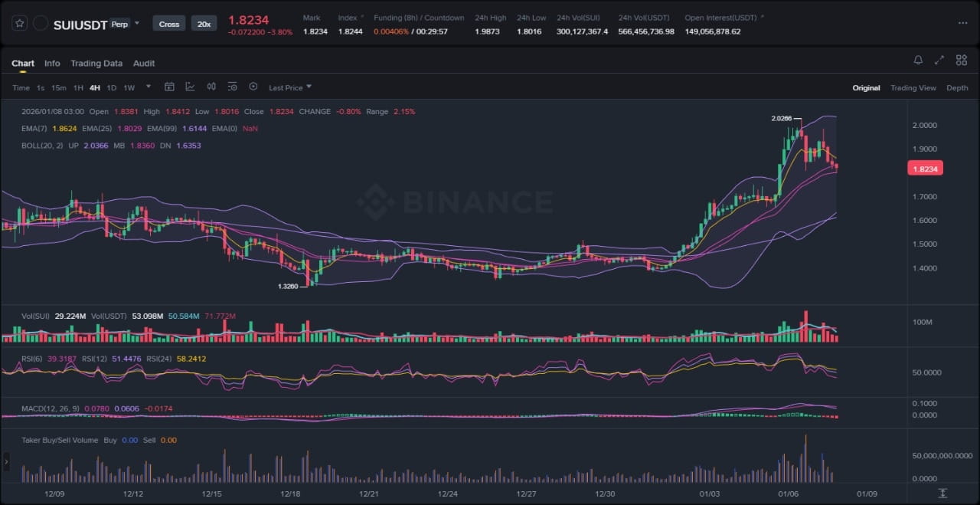
Task: Click the EMA(99) indicator label
Action: [x=162, y=128]
